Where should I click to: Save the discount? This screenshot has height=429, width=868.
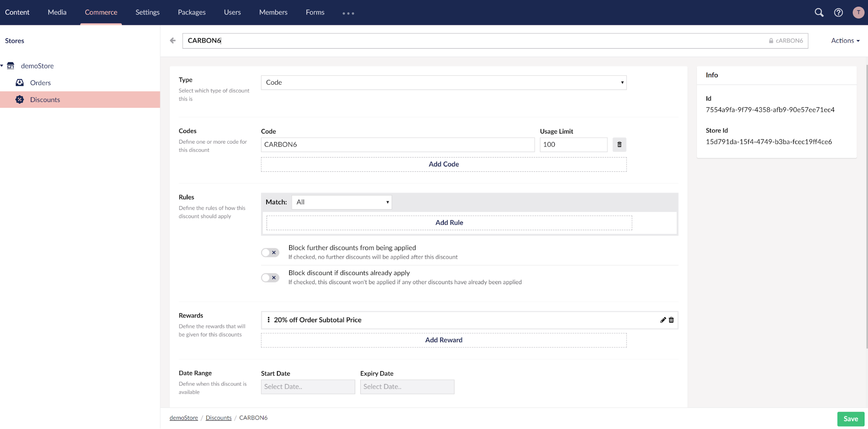point(851,419)
